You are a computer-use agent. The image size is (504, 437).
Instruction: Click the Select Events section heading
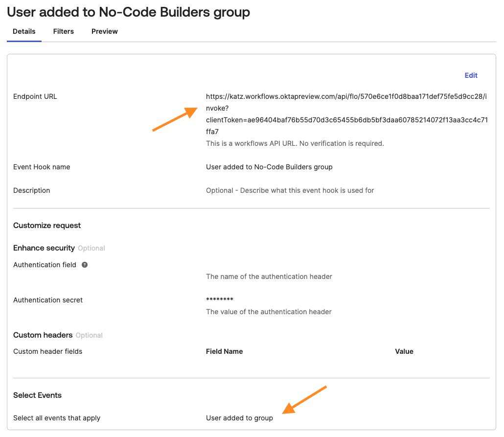pos(37,395)
